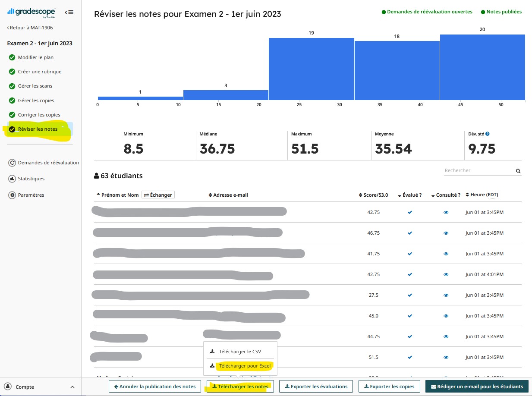Click the search magnifier icon

[x=518, y=171]
